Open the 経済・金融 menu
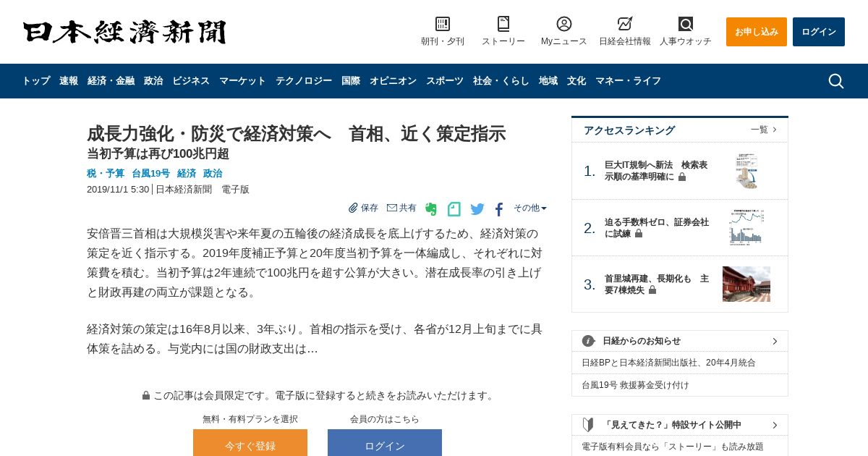 111,81
